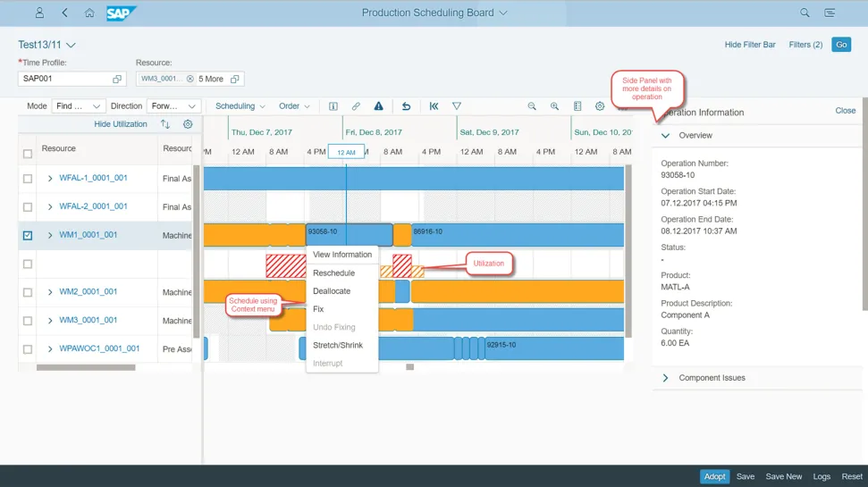Zoom in on the Gantt chart
Image resolution: width=868 pixels, height=487 pixels.
554,106
